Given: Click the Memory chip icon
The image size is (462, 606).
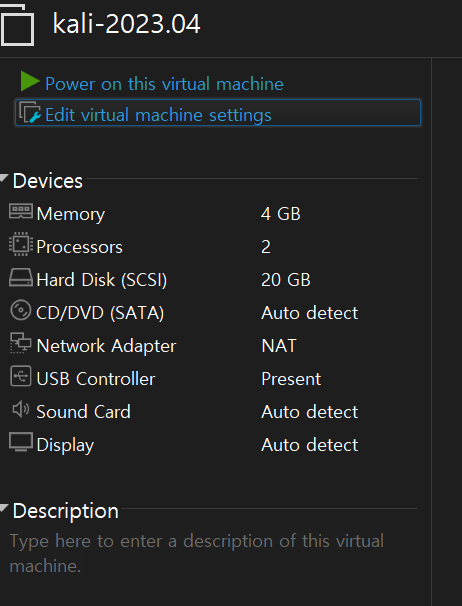Looking at the screenshot, I should [21, 212].
